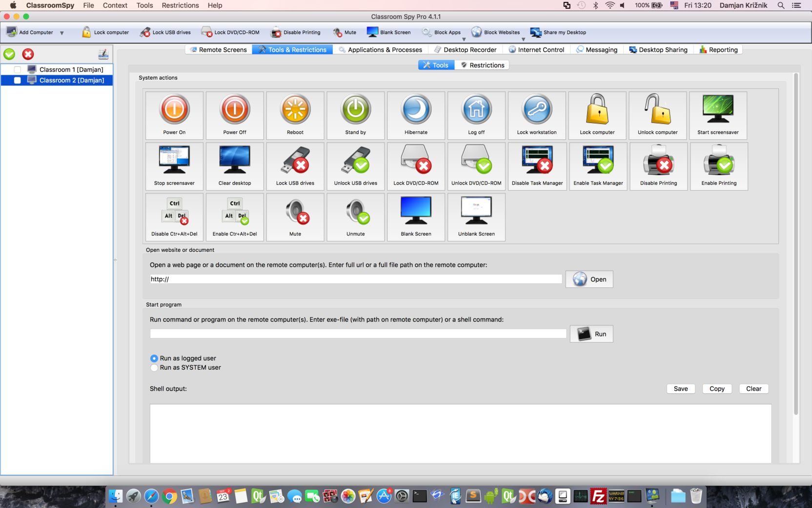The width and height of the screenshot is (812, 508).
Task: Click the red deselect-all X icon
Action: [x=28, y=54]
